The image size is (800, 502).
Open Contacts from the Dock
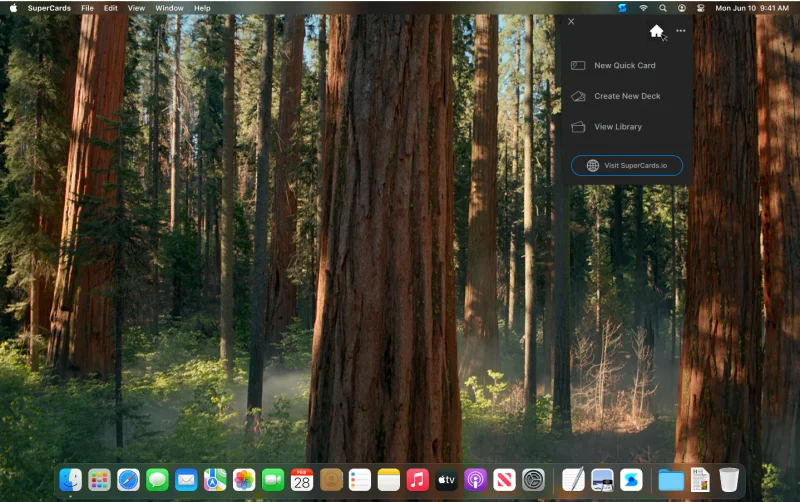click(331, 480)
